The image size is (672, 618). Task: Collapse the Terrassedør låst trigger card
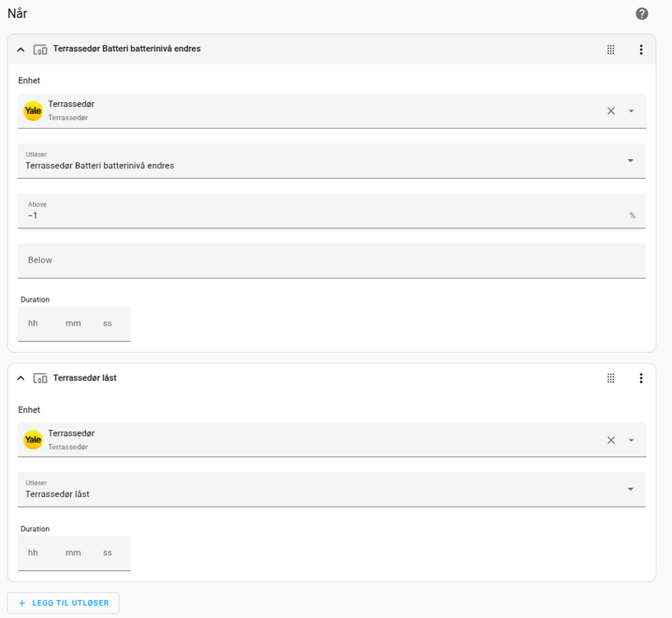[x=21, y=378]
